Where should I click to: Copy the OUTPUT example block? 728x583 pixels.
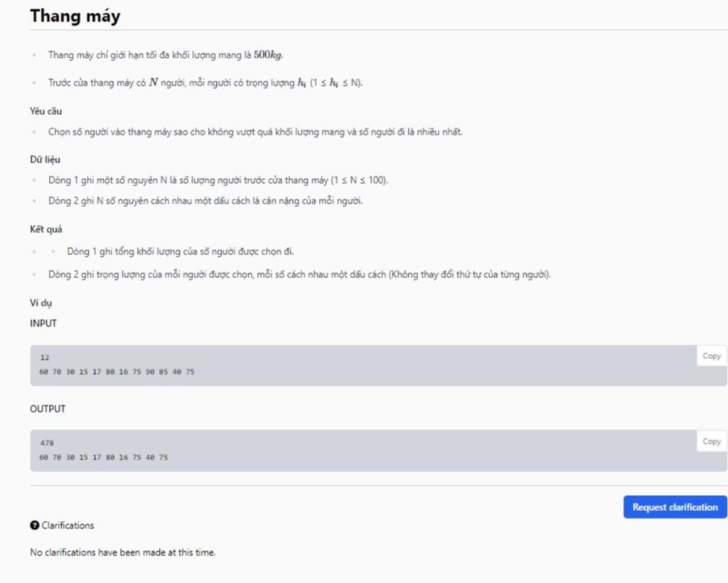tap(711, 442)
